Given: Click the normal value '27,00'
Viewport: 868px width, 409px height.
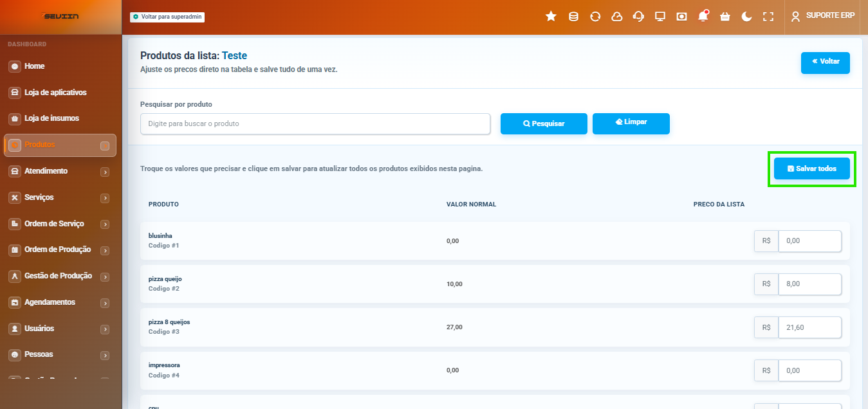Looking at the screenshot, I should pos(454,327).
